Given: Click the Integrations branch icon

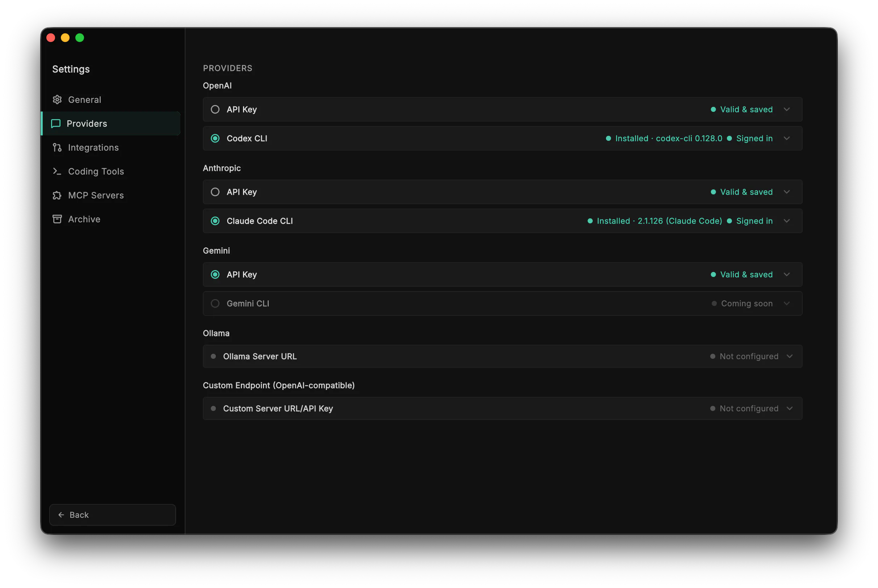Looking at the screenshot, I should [57, 148].
